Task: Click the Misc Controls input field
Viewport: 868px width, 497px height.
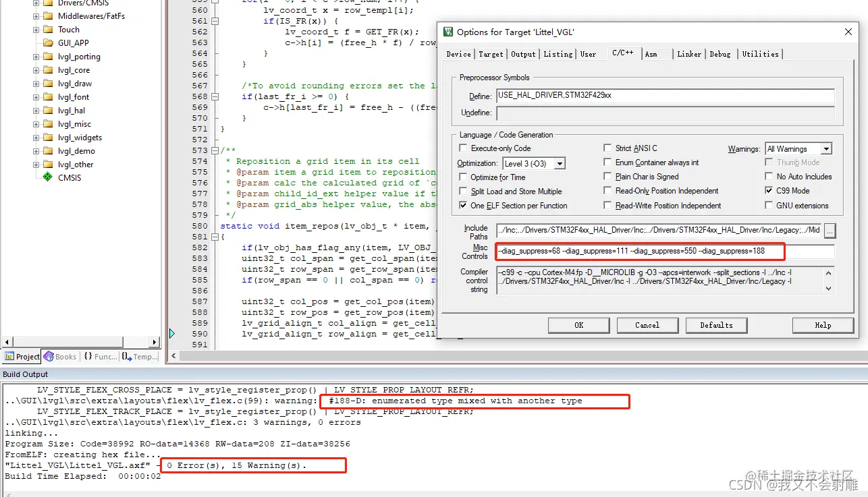Action: [x=665, y=252]
